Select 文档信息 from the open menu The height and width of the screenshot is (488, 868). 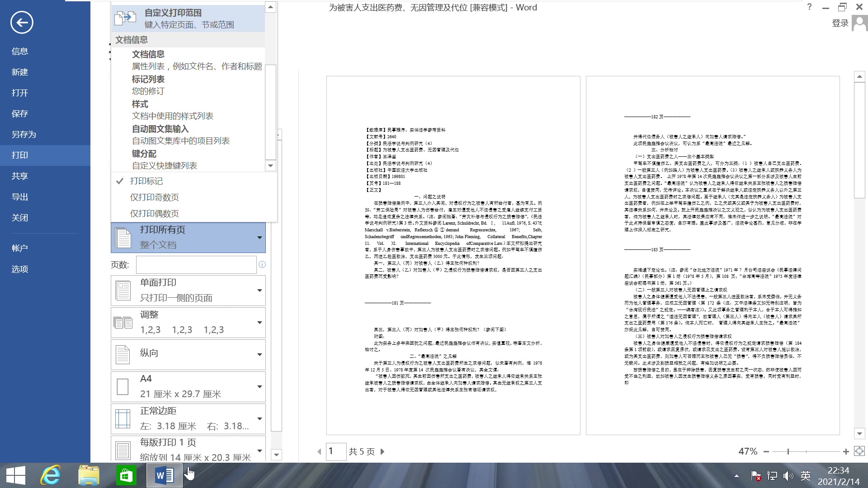tap(148, 54)
